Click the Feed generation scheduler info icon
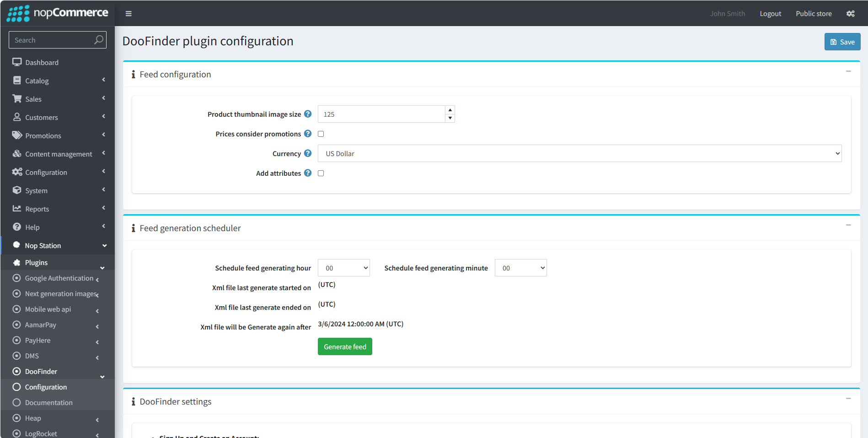The image size is (868, 438). (x=133, y=228)
